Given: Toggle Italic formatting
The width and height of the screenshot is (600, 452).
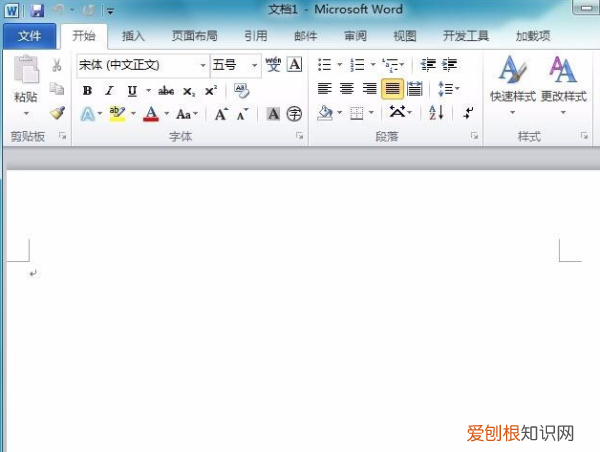Looking at the screenshot, I should pyautogui.click(x=109, y=91).
